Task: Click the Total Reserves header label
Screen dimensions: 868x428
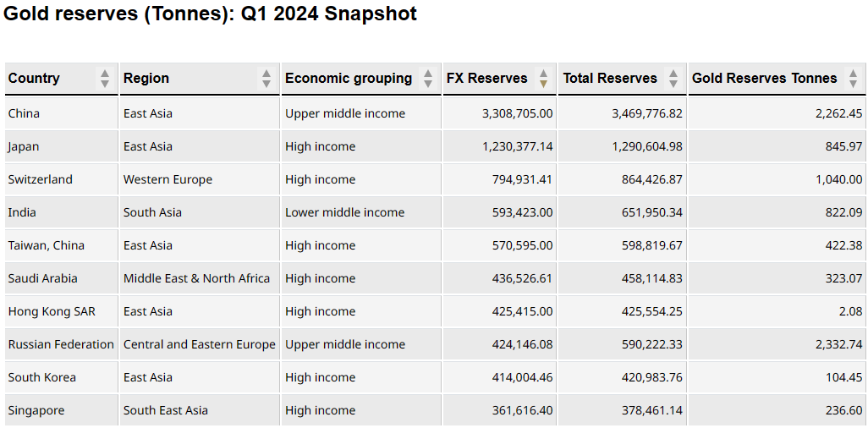Action: pyautogui.click(x=610, y=79)
